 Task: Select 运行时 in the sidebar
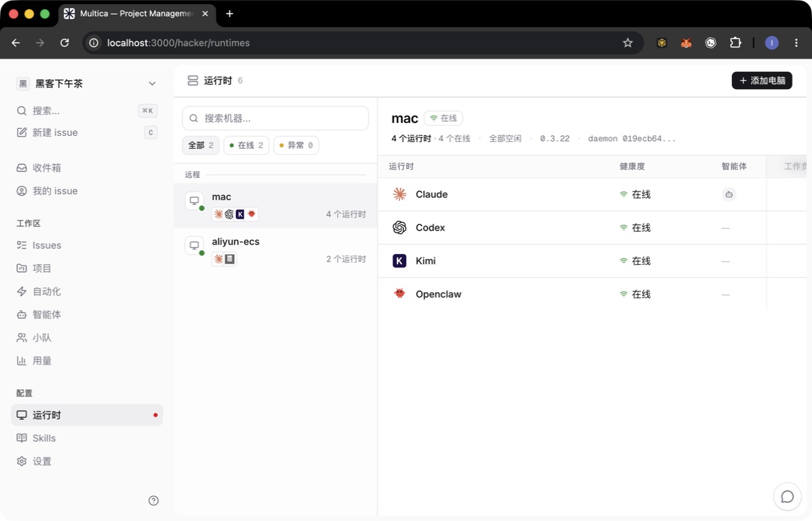(87, 415)
